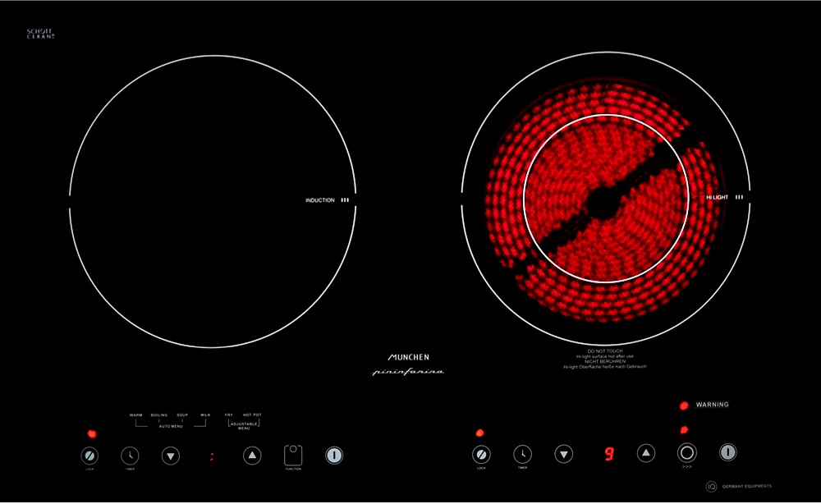Tap the Hi-Light ring zone selector button

pyautogui.click(x=687, y=453)
